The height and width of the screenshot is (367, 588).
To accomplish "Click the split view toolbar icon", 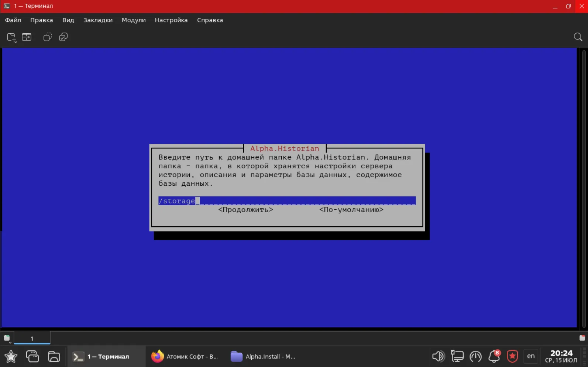I will point(27,37).
